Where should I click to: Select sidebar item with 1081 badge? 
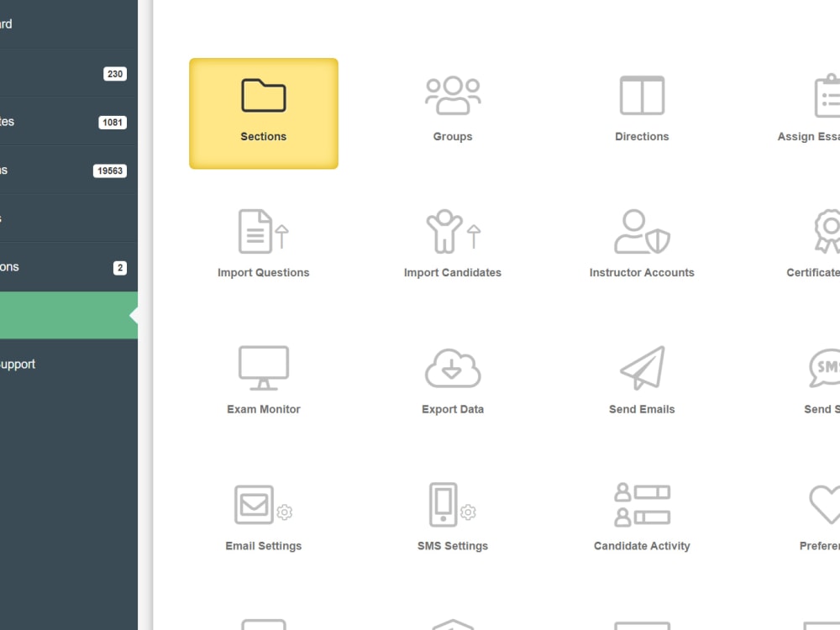click(69, 122)
